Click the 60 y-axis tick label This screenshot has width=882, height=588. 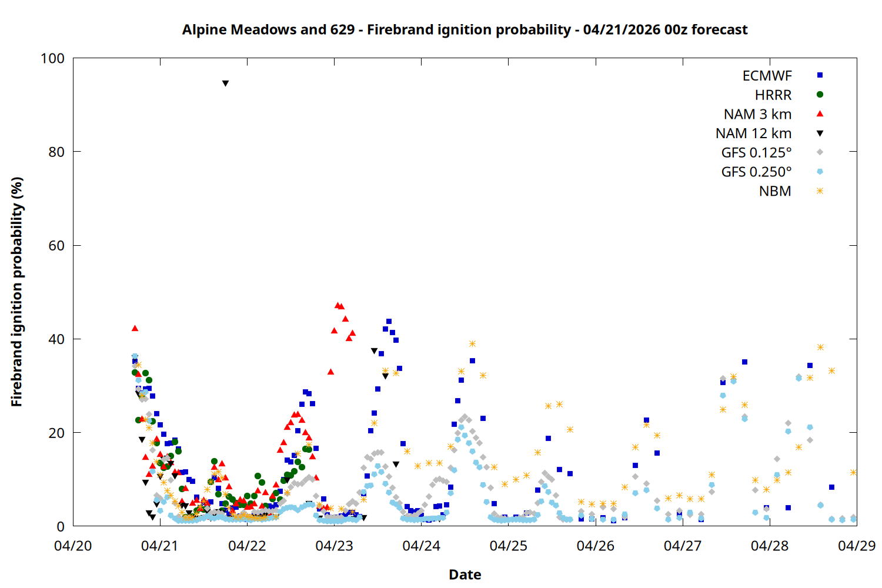pos(56,245)
